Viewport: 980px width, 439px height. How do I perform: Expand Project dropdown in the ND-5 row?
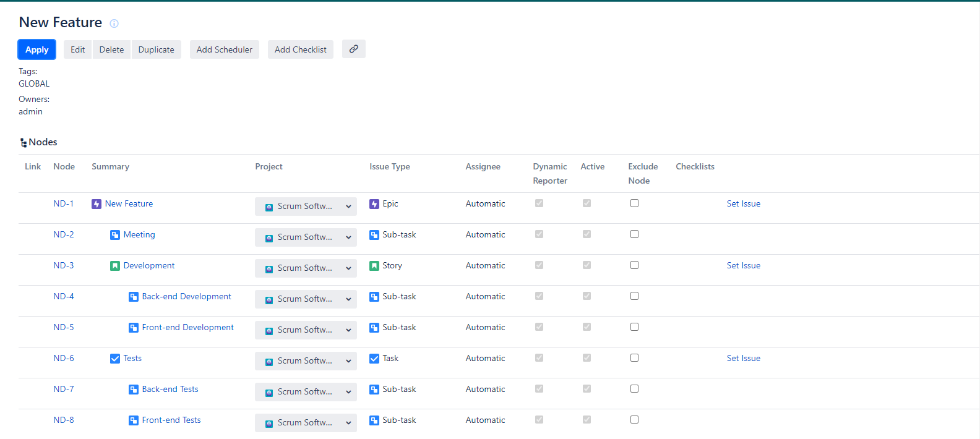pyautogui.click(x=306, y=330)
